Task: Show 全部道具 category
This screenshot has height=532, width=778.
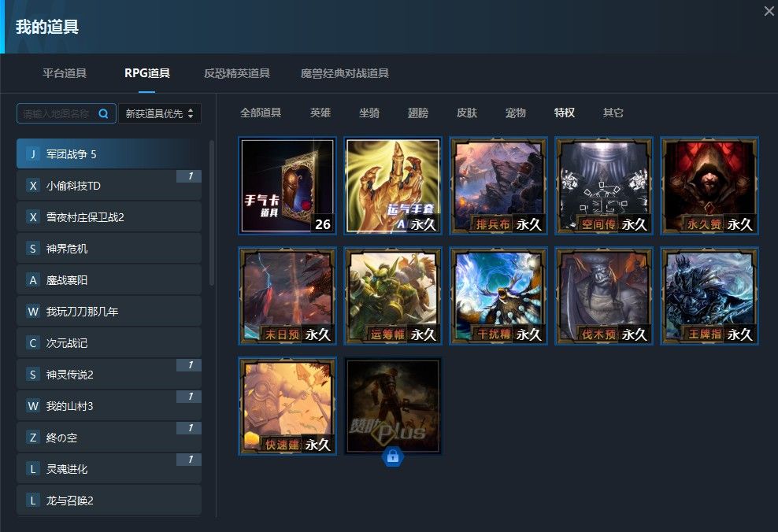Action: click(x=261, y=113)
